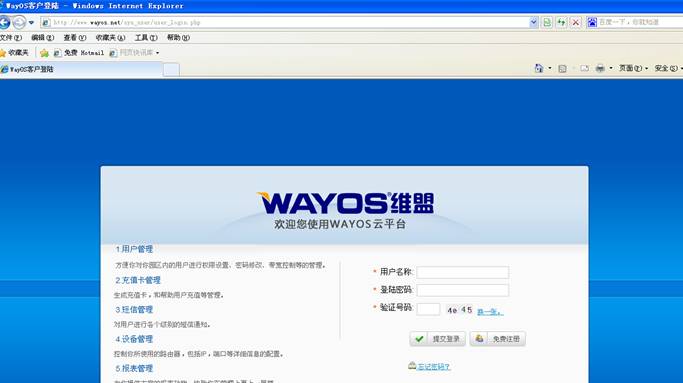Click the 忘记密码? forgot password link
The height and width of the screenshot is (383, 683).
[433, 367]
